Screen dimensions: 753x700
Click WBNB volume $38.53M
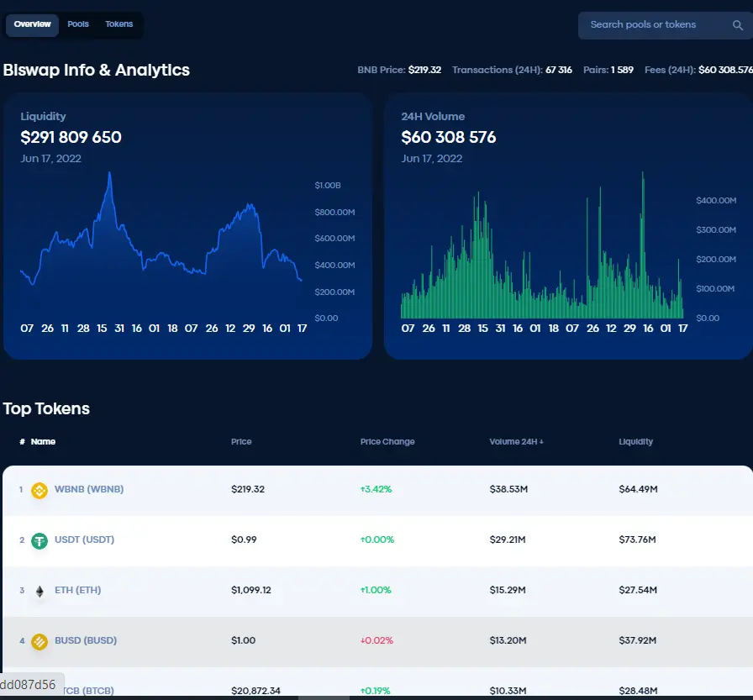(508, 489)
